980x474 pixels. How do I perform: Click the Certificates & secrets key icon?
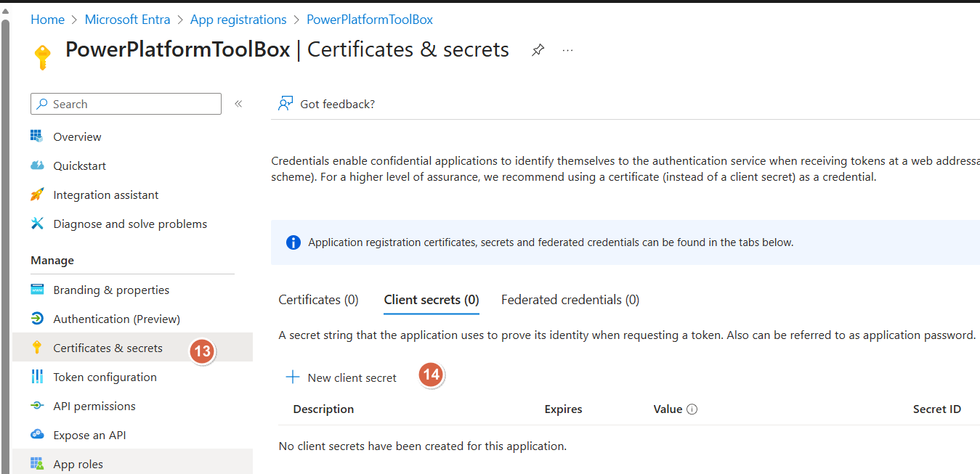coord(38,347)
